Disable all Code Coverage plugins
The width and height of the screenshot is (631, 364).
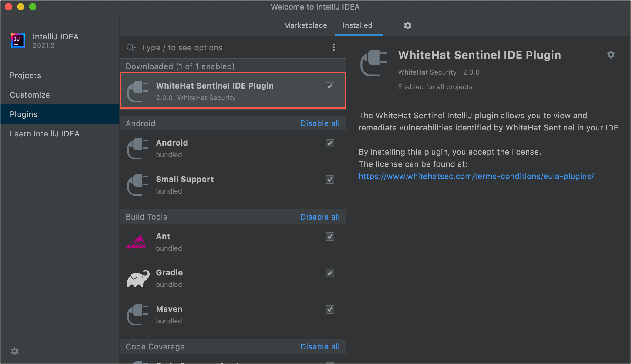320,347
